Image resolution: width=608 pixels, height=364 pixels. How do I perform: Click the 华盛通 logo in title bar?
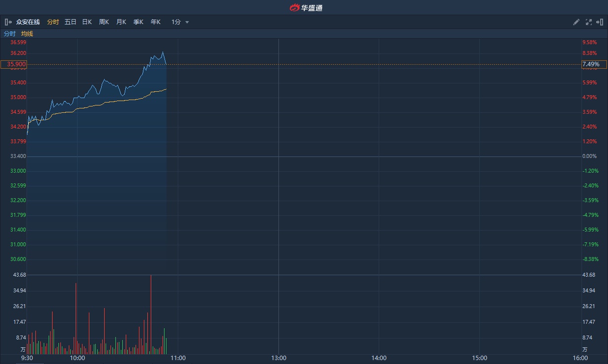click(306, 7)
